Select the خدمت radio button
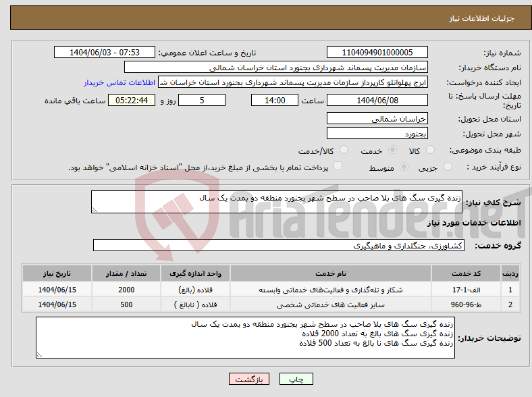Screen dimensions: 532x397 click(x=392, y=150)
